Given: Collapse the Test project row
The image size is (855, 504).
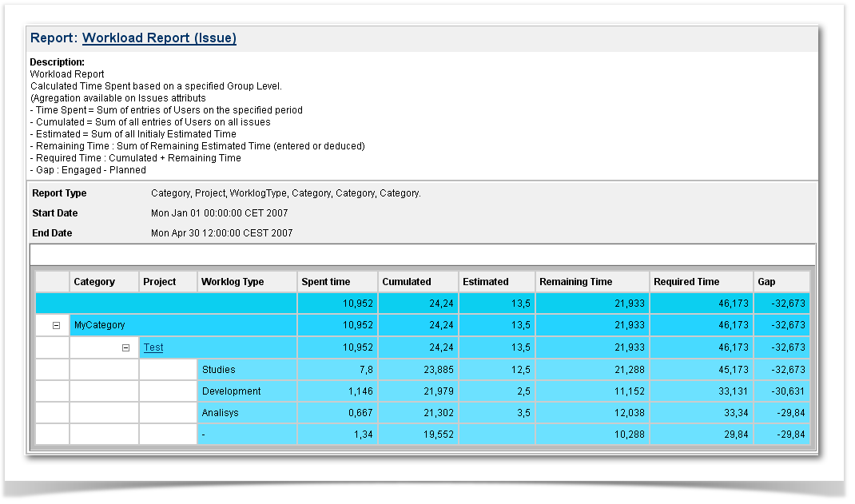Looking at the screenshot, I should [126, 347].
